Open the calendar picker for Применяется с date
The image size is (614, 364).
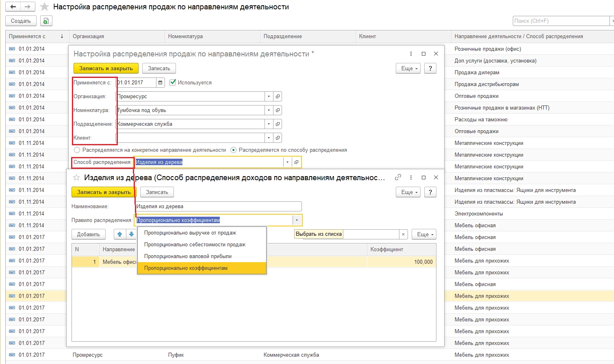(x=161, y=83)
